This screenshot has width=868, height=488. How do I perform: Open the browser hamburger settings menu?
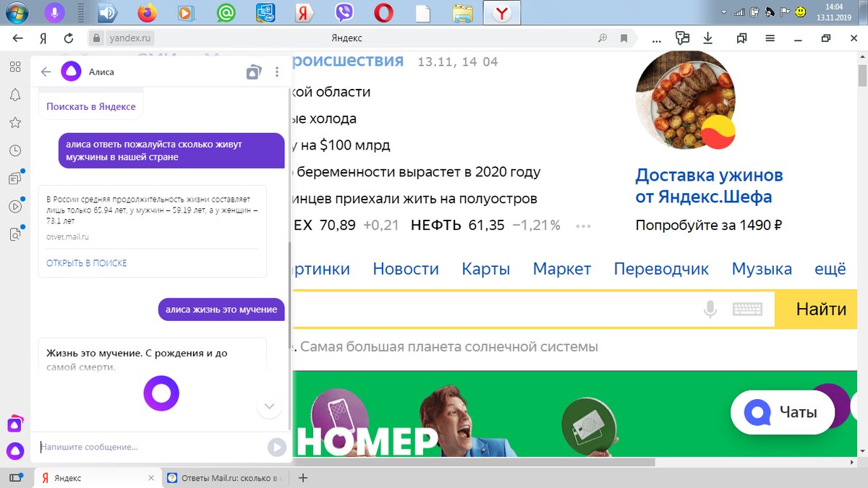(x=770, y=38)
